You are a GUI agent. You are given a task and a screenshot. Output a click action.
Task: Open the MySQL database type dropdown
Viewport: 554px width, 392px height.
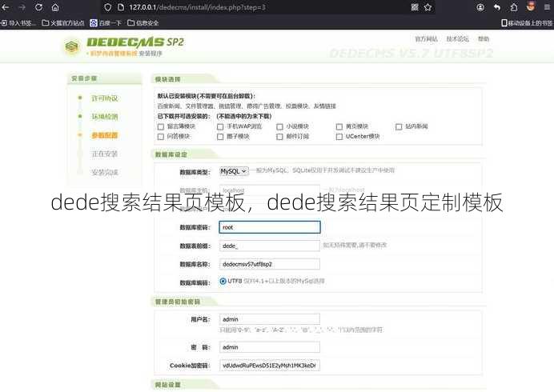coord(234,171)
